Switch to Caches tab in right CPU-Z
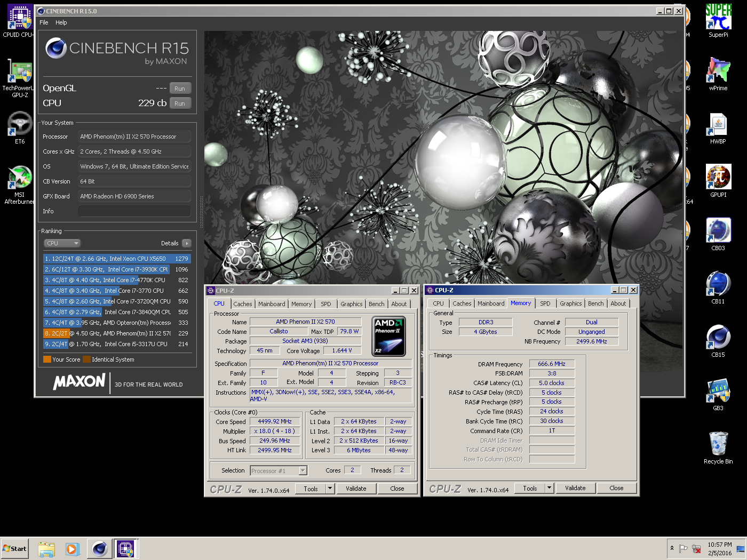This screenshot has height=560, width=747. coord(462,303)
